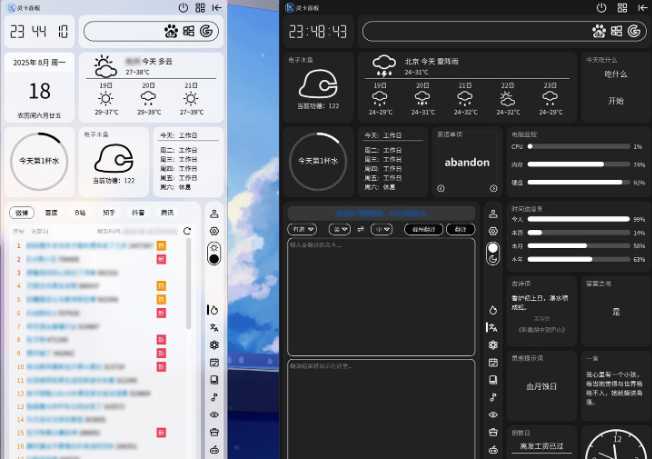Image resolution: width=652 pixels, height=459 pixels.
Task: Click the robot icon at light sidebar bottom
Action: pyautogui.click(x=214, y=449)
